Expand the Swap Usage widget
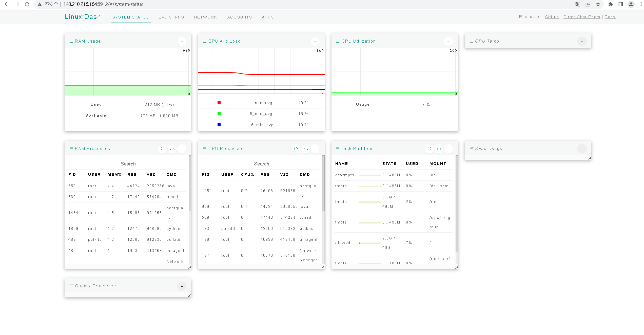The image size is (644, 335). (x=582, y=149)
